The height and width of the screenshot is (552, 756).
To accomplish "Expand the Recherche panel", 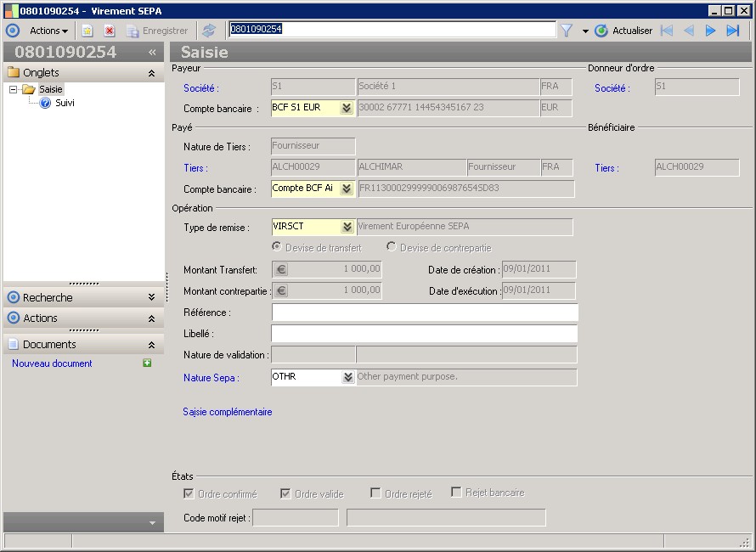I will tap(150, 297).
